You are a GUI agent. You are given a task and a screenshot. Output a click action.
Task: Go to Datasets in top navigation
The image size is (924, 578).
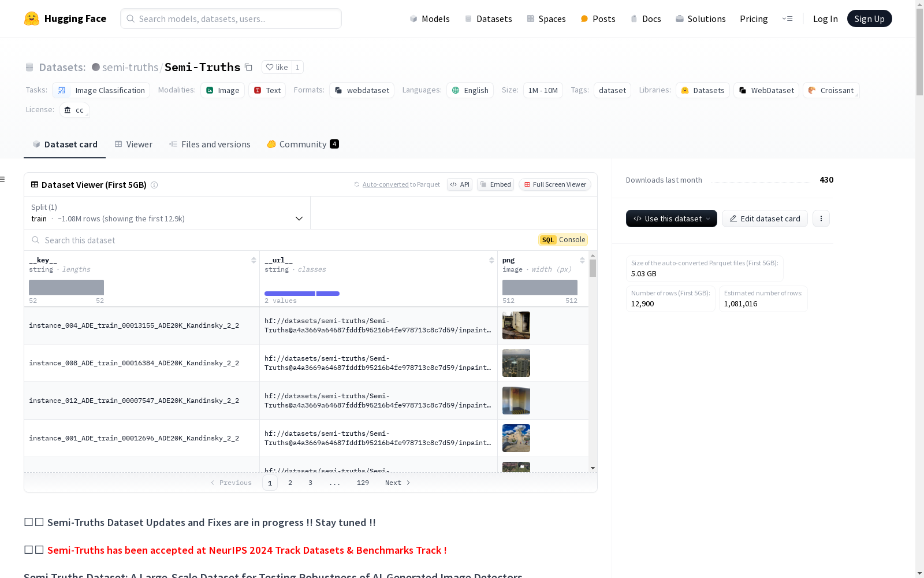pyautogui.click(x=489, y=18)
